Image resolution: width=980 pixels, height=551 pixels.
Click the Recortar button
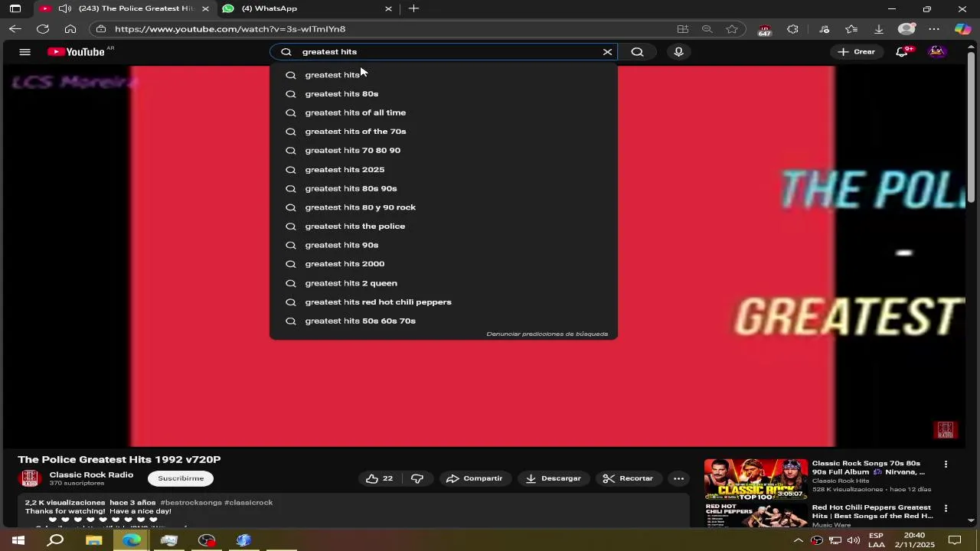628,478
